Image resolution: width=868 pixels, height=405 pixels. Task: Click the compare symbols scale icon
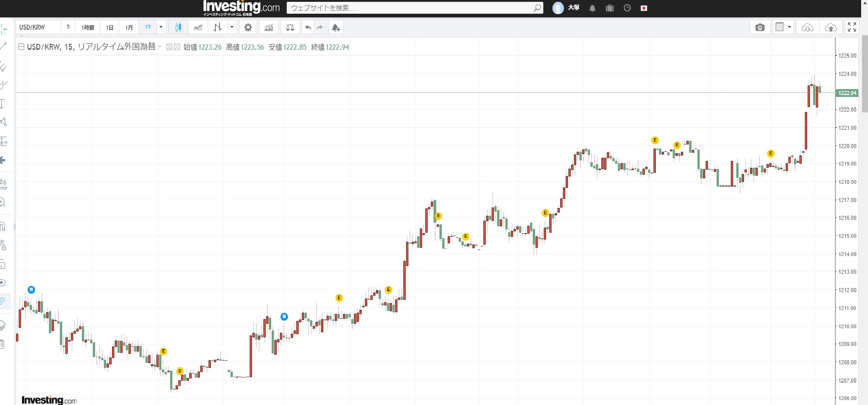[x=290, y=27]
